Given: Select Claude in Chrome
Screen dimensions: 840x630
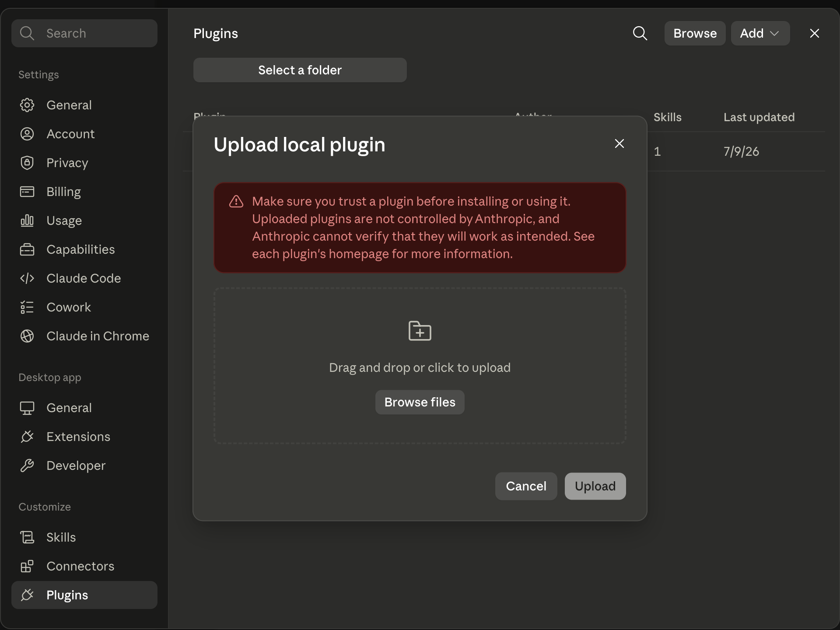Looking at the screenshot, I should 84,336.
